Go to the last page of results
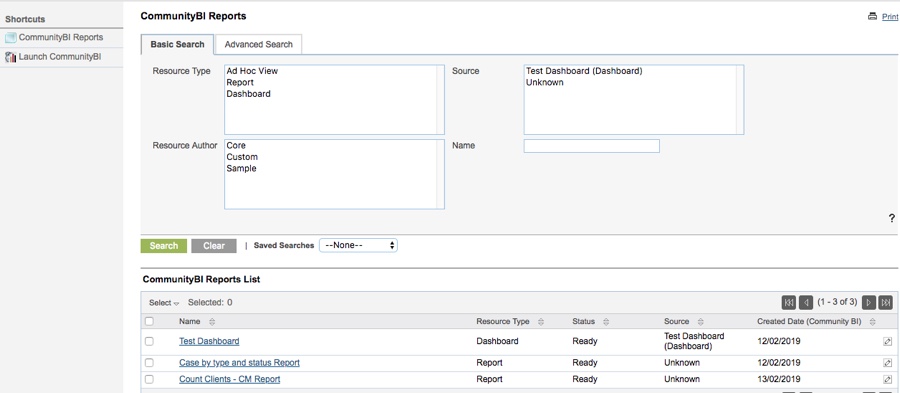 886,302
